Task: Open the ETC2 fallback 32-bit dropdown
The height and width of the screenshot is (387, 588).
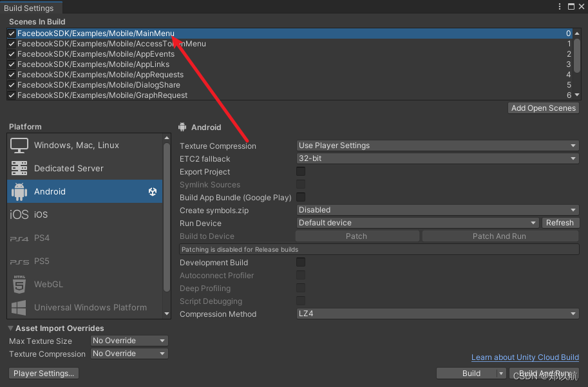Action: click(438, 158)
